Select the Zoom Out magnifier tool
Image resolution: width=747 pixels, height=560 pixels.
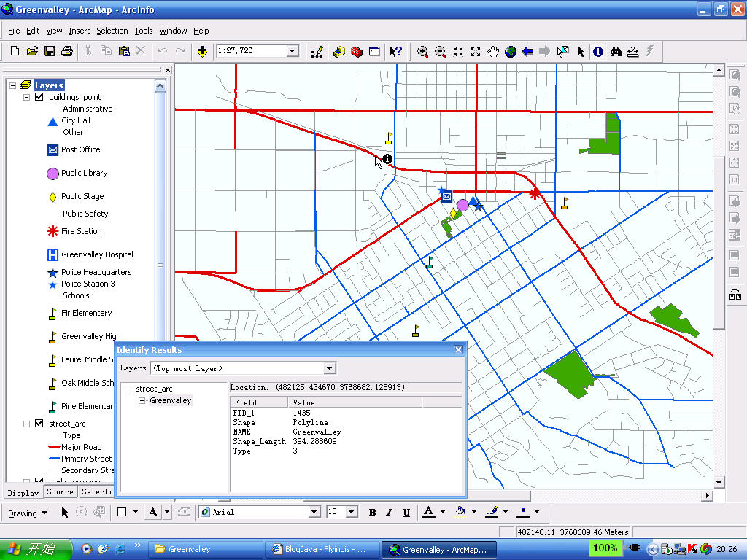440,52
